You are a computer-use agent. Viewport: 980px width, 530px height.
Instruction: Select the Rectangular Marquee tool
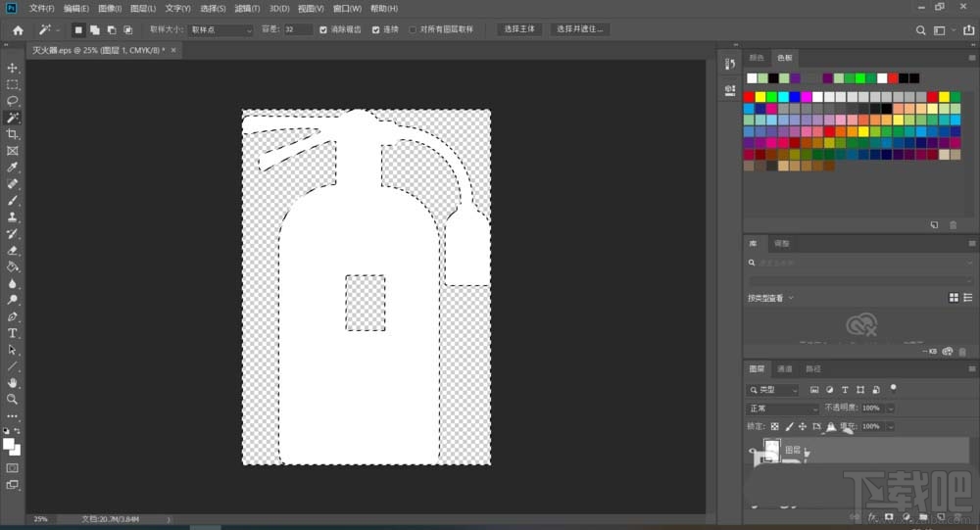(x=12, y=84)
